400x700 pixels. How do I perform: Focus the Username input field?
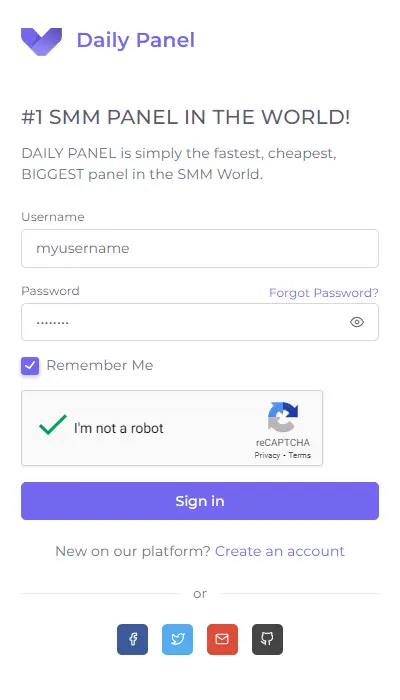pos(200,249)
